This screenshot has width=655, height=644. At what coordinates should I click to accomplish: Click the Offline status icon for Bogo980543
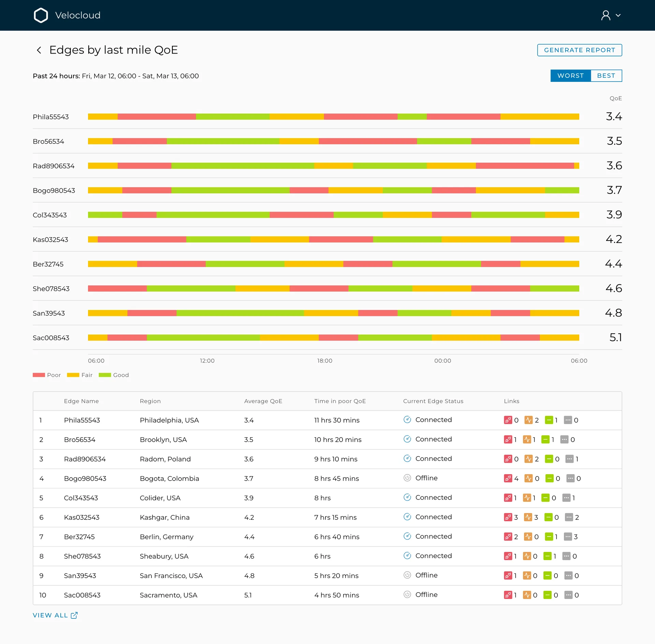[x=407, y=478]
